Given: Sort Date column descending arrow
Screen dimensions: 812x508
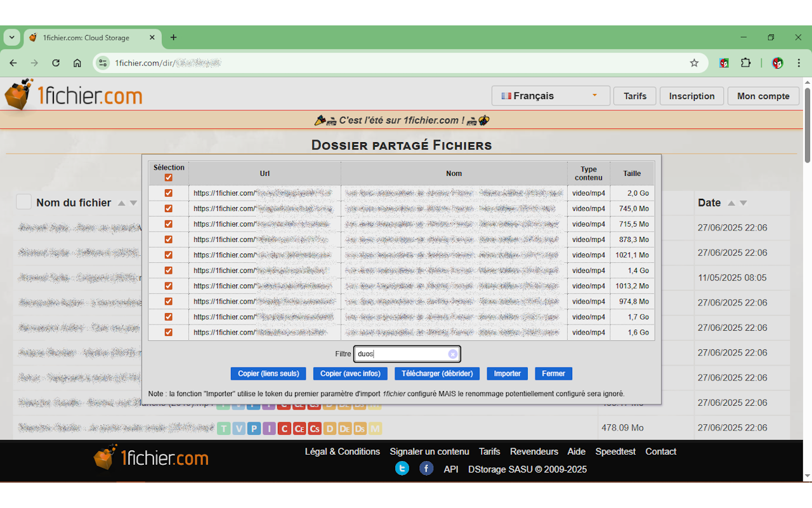Looking at the screenshot, I should pos(743,203).
